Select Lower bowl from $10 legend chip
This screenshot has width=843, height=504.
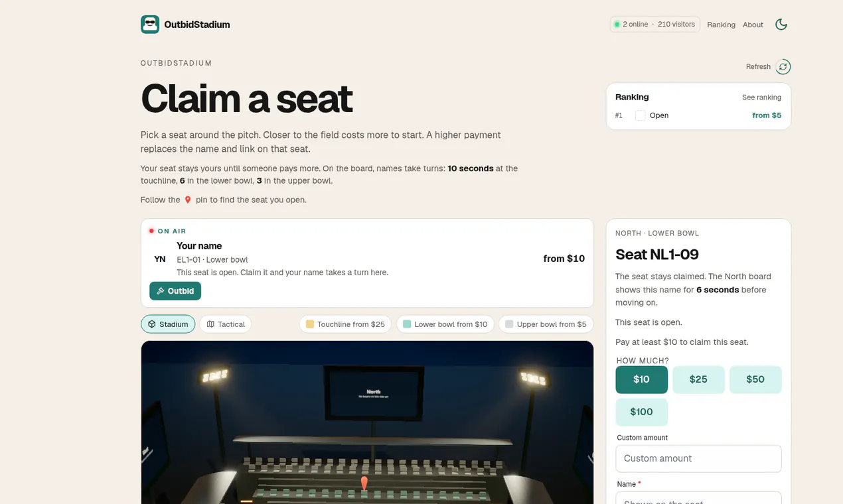445,324
